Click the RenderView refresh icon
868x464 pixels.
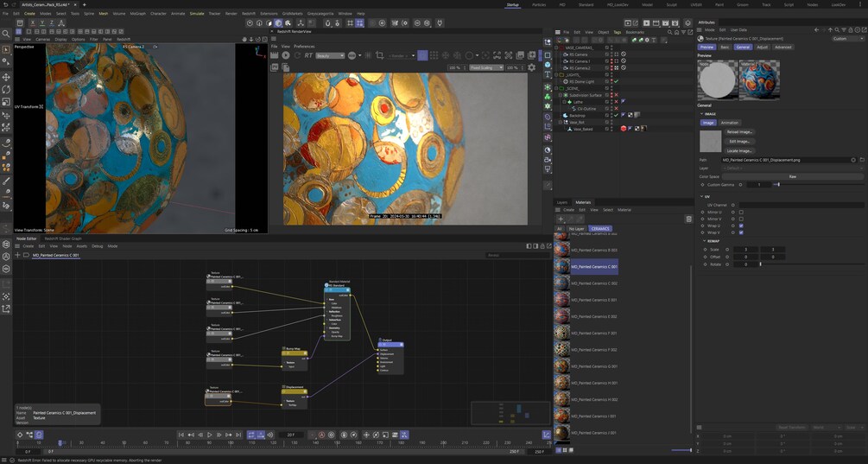pyautogui.click(x=297, y=55)
